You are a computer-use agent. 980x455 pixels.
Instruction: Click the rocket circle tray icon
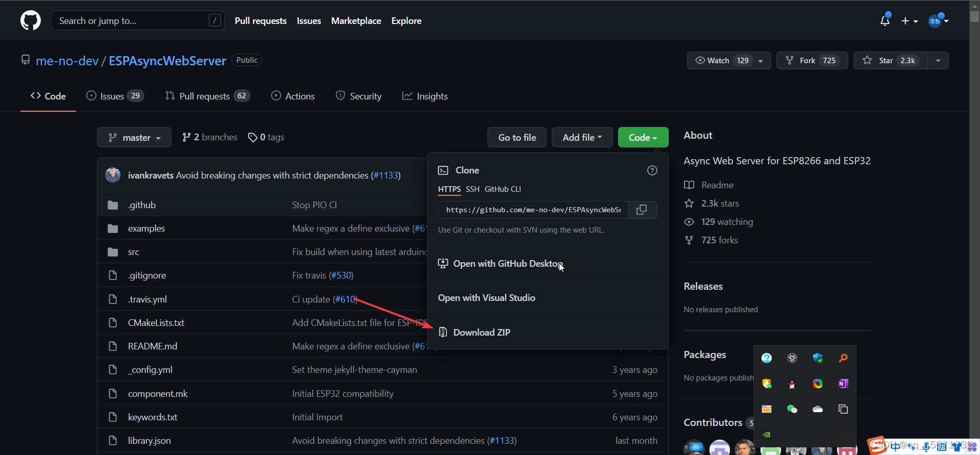[767, 358]
